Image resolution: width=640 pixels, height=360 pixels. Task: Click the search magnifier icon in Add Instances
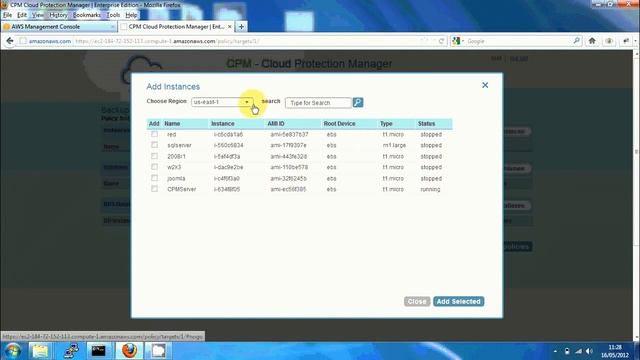point(358,102)
